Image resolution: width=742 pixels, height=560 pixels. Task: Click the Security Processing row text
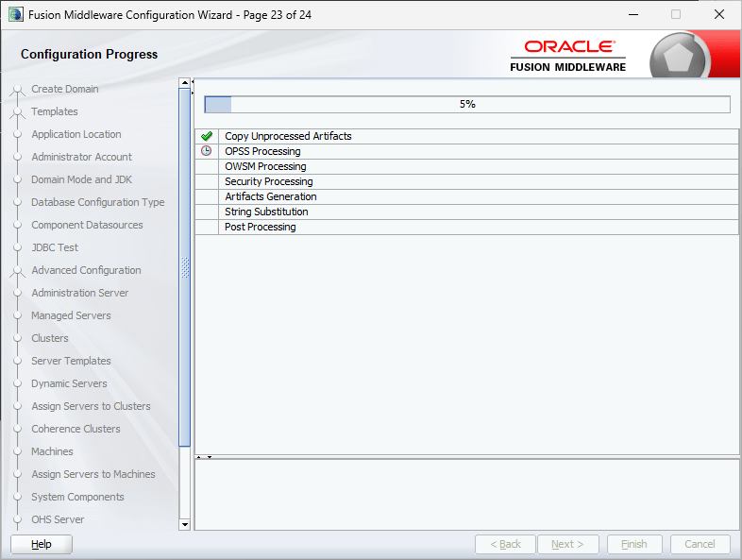[269, 181]
